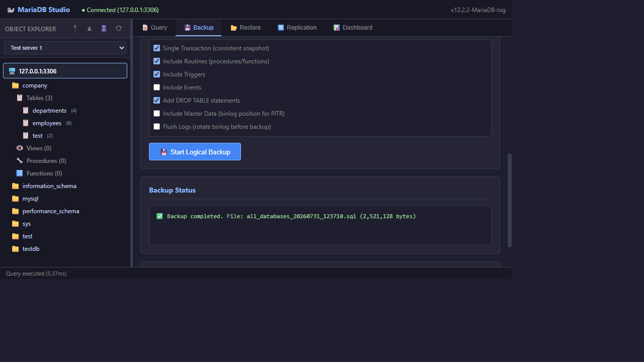This screenshot has width=644, height=362.
Task: Open the Dashboard tab
Action: tap(353, 28)
